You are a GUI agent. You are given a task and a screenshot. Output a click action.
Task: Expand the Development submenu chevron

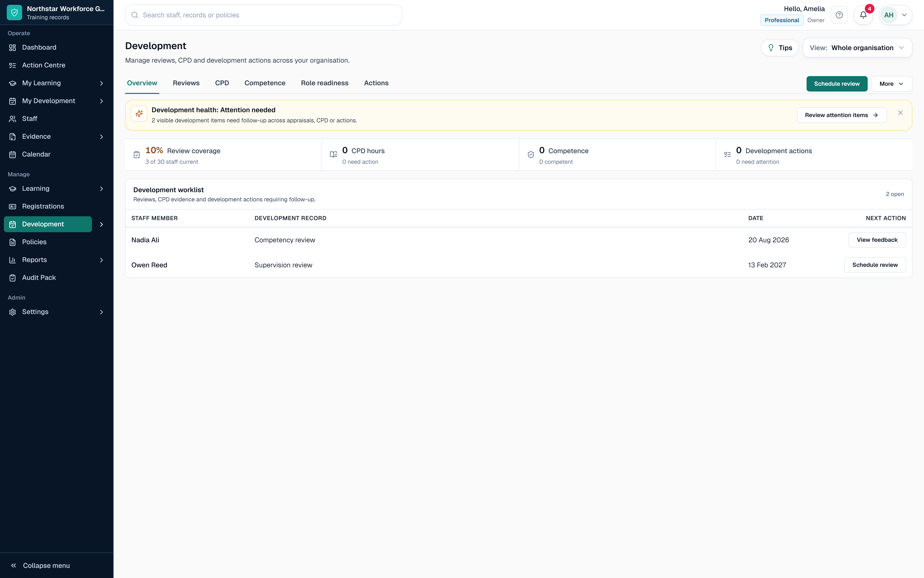point(102,224)
